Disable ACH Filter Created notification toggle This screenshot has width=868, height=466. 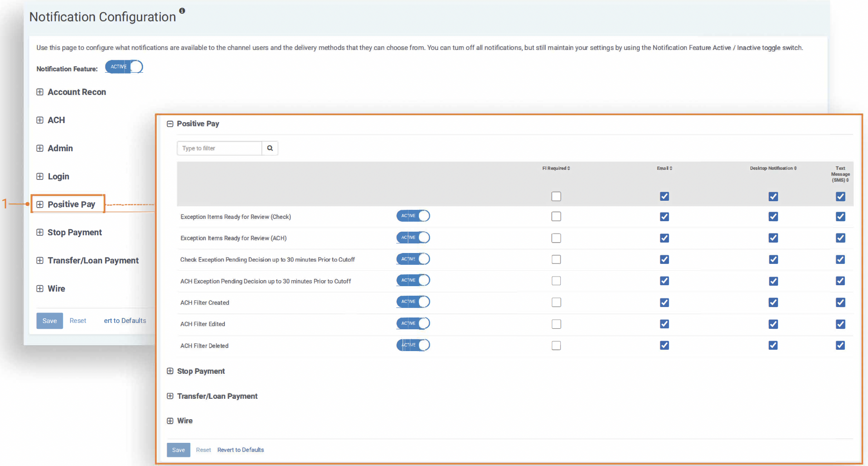[x=413, y=302]
